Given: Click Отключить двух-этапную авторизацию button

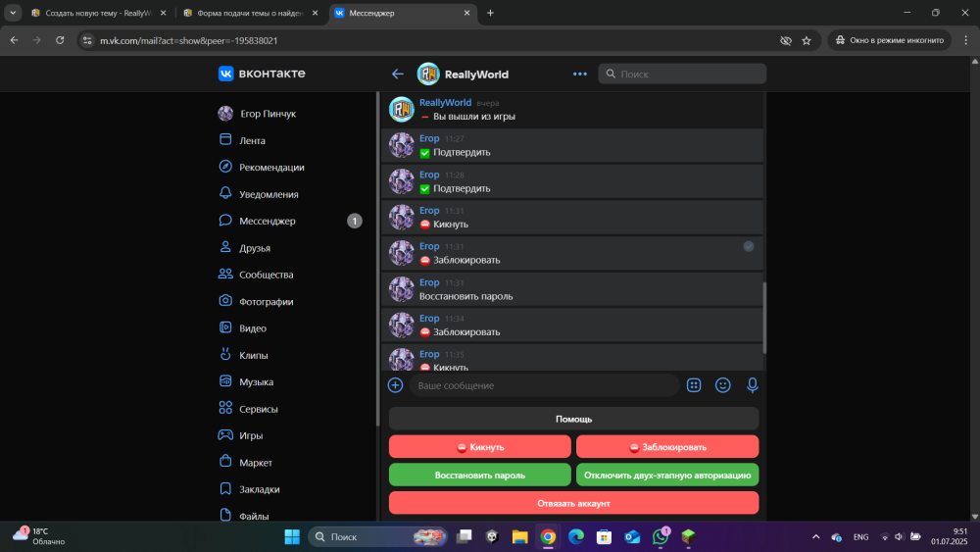Looking at the screenshot, I should (667, 476).
